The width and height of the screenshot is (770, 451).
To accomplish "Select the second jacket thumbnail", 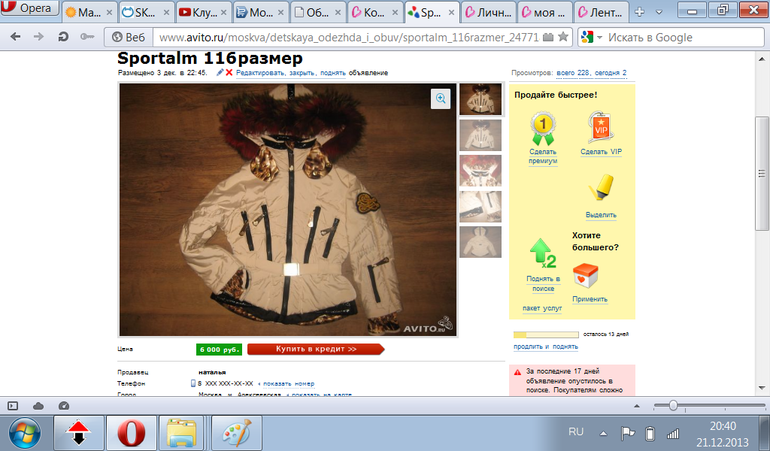I will pos(481,135).
